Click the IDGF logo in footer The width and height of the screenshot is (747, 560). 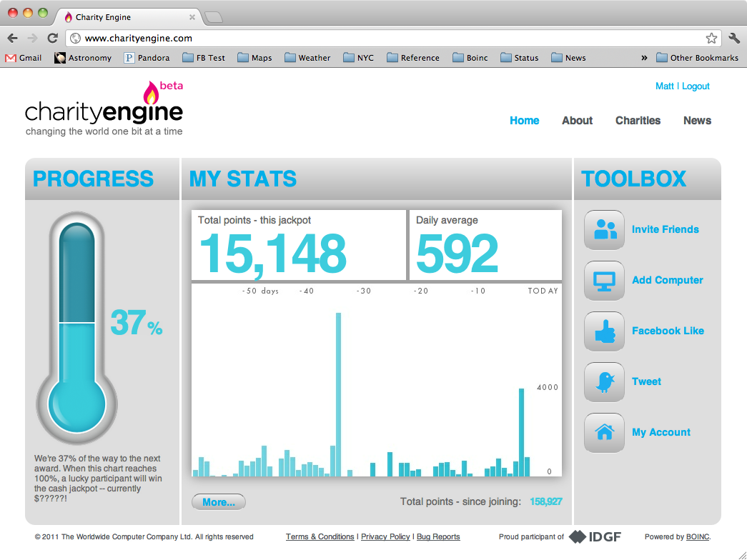pos(595,536)
